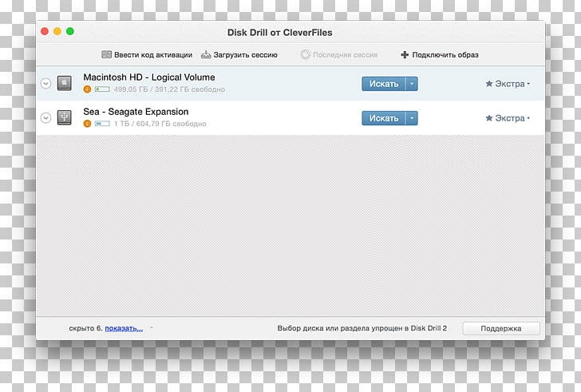
Task: Select the Macintosh HD - Logical Volume name
Action: tap(149, 77)
